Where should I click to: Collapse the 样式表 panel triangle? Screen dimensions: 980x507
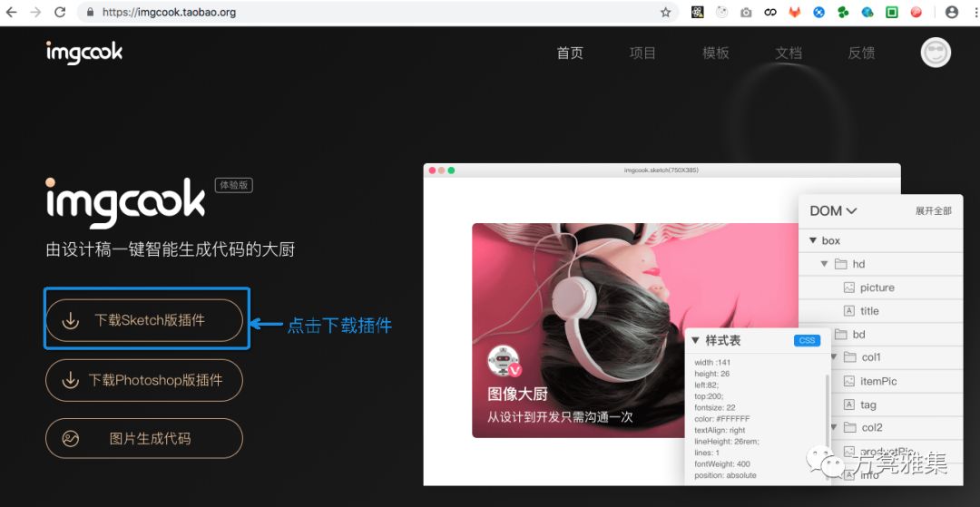695,340
